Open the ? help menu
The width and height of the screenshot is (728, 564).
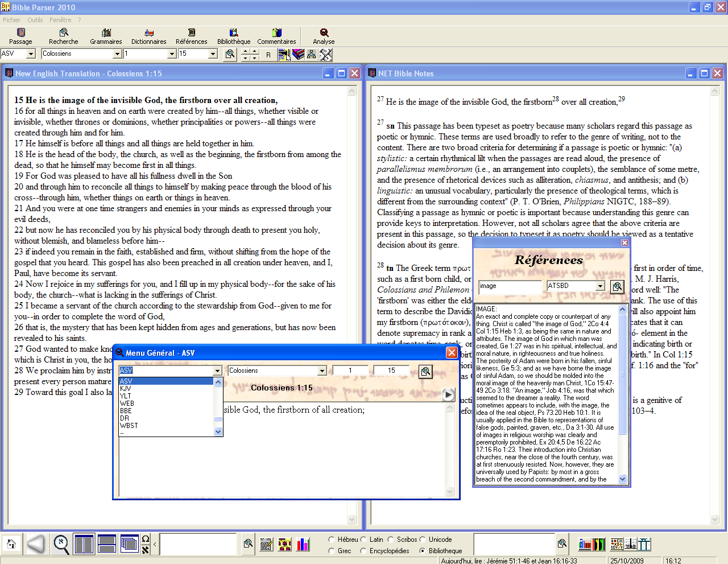tap(80, 20)
